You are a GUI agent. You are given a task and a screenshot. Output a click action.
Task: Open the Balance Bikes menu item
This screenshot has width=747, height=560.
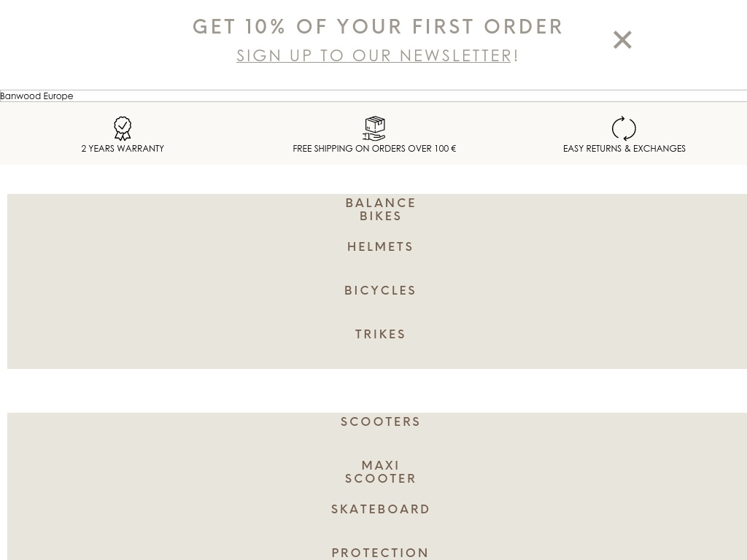380,209
